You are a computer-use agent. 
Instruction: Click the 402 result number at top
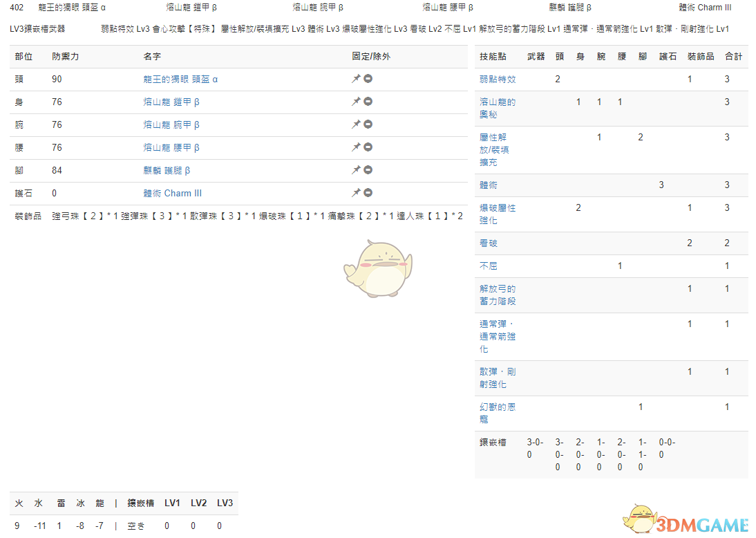pyautogui.click(x=17, y=7)
